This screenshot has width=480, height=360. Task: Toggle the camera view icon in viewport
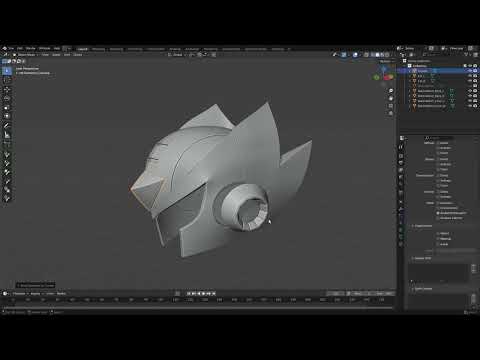[x=391, y=106]
